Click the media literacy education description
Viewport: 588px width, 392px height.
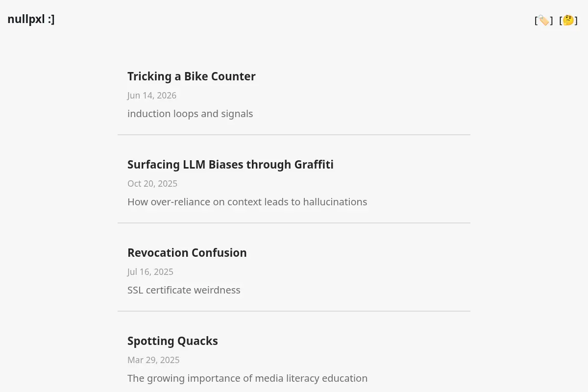click(247, 378)
